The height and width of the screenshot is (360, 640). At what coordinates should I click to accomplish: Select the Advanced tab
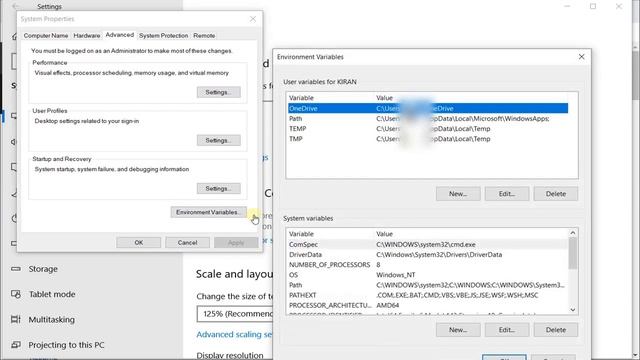click(x=120, y=35)
